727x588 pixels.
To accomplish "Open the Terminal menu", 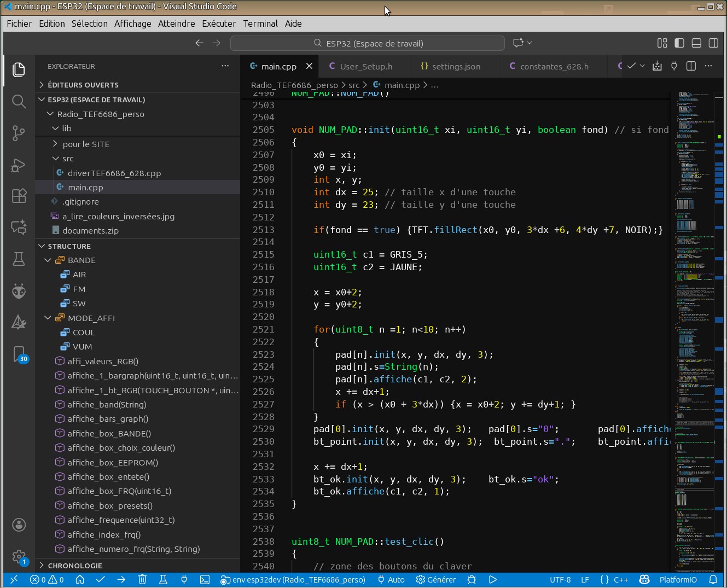I will pyautogui.click(x=260, y=24).
